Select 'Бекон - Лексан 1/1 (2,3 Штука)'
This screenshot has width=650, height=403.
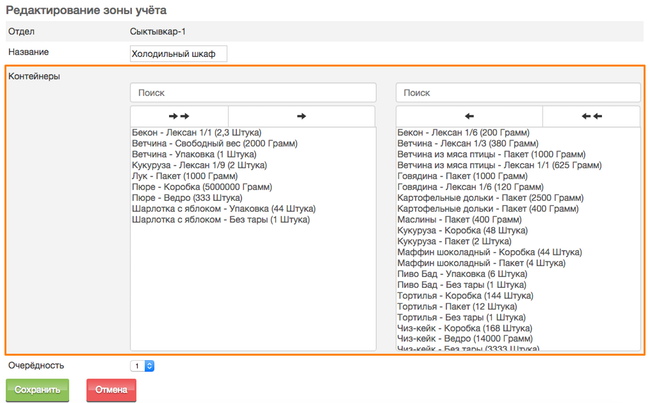tap(196, 133)
